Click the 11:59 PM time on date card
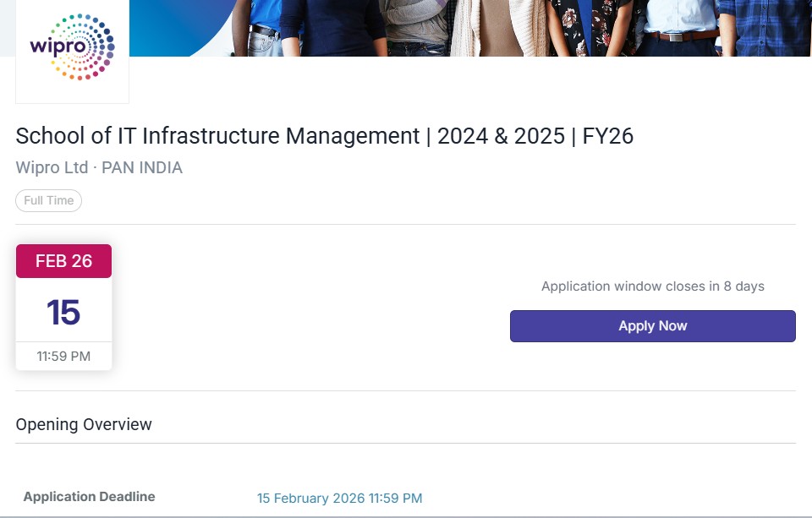This screenshot has width=812, height=518. [x=63, y=356]
